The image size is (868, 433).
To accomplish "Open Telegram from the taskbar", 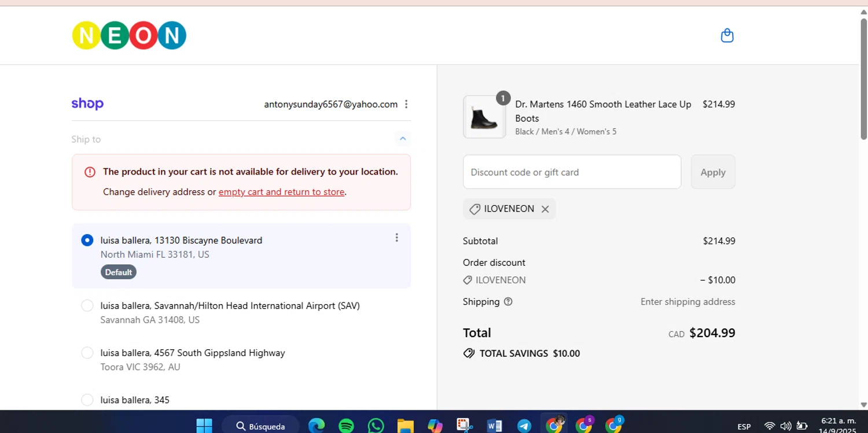I will point(524,426).
